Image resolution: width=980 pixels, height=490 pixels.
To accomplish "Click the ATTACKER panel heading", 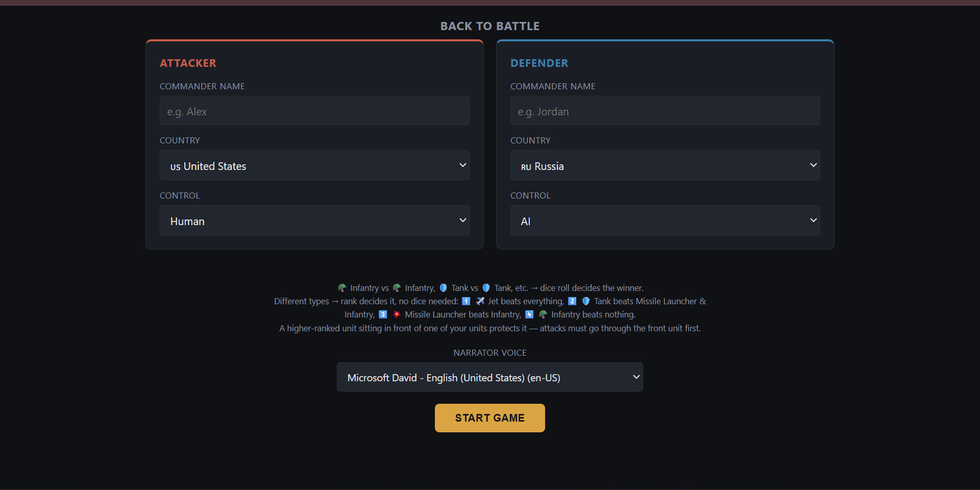I will click(x=188, y=63).
